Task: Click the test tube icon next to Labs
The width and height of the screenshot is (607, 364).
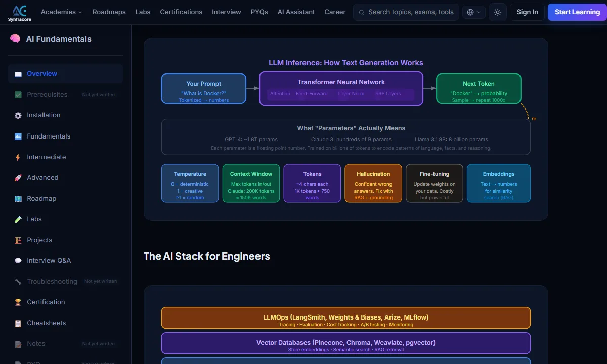Action: [18, 219]
